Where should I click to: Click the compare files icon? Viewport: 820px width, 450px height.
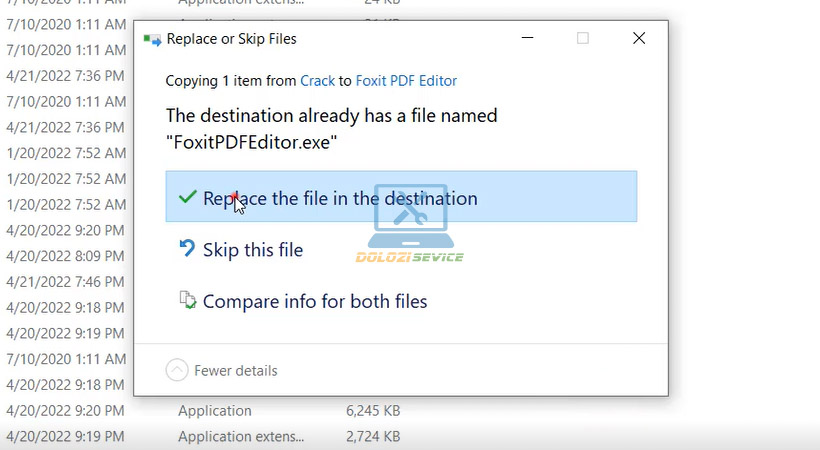[187, 300]
